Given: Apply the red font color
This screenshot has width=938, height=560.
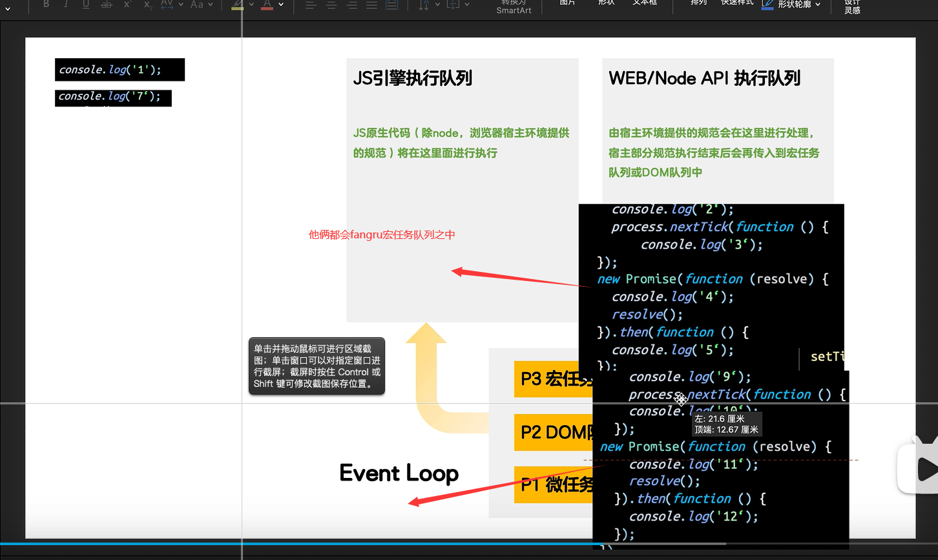Looking at the screenshot, I should click(x=267, y=5).
